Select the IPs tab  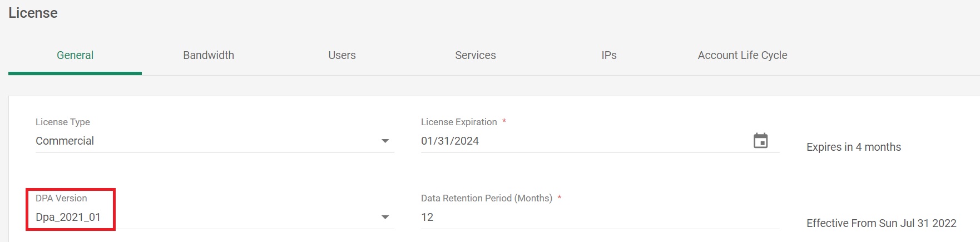(x=609, y=55)
